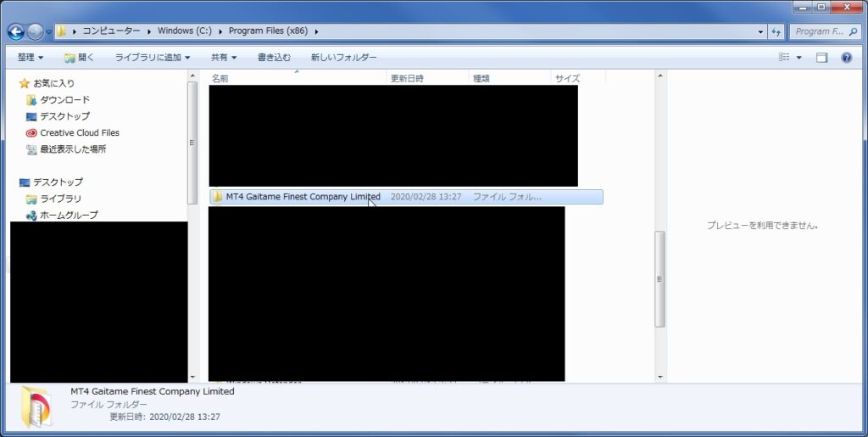The image size is (868, 437).
Task: Select Windows (C:) in the address path
Action: click(x=184, y=31)
